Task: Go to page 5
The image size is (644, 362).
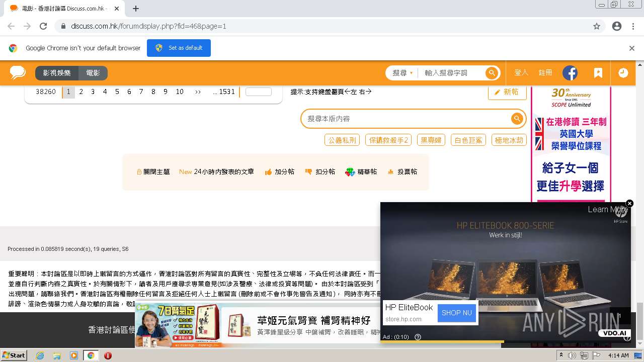Action: [117, 92]
